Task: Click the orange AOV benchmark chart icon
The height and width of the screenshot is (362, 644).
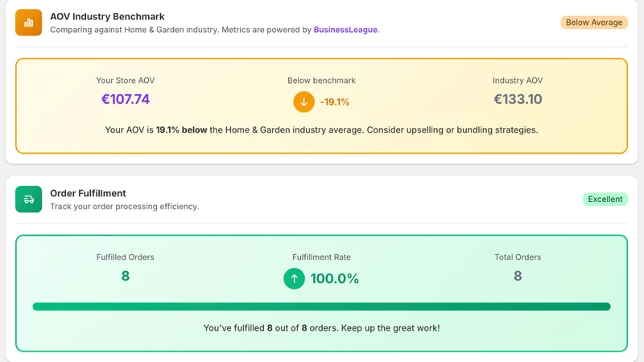Action: 29,23
